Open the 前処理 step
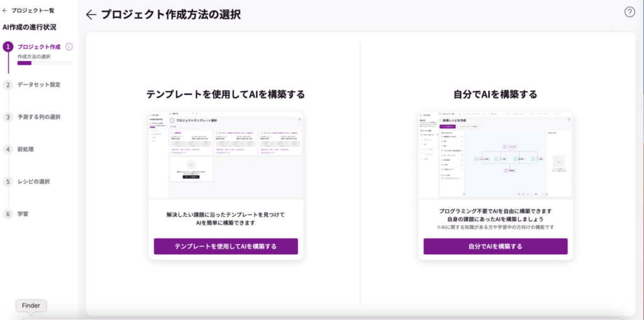The height and width of the screenshot is (320, 644). coord(25,150)
